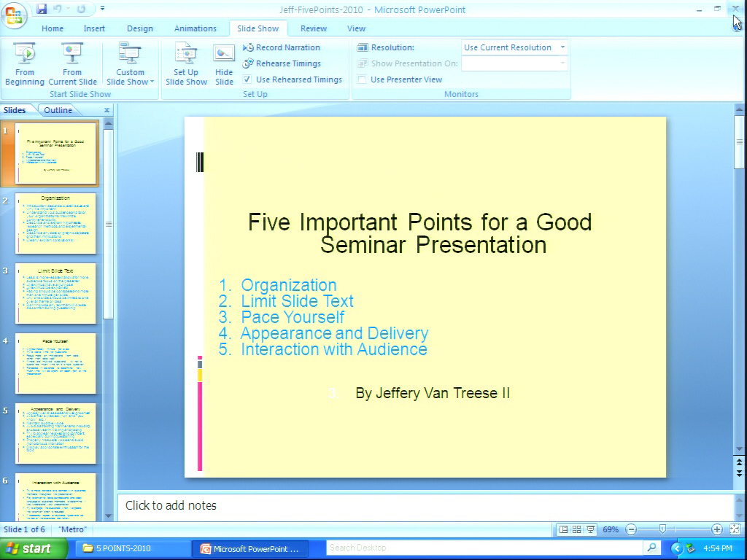747x560 pixels.
Task: Select slide 5 Appearance and Delivery thumbnail
Action: (55, 433)
